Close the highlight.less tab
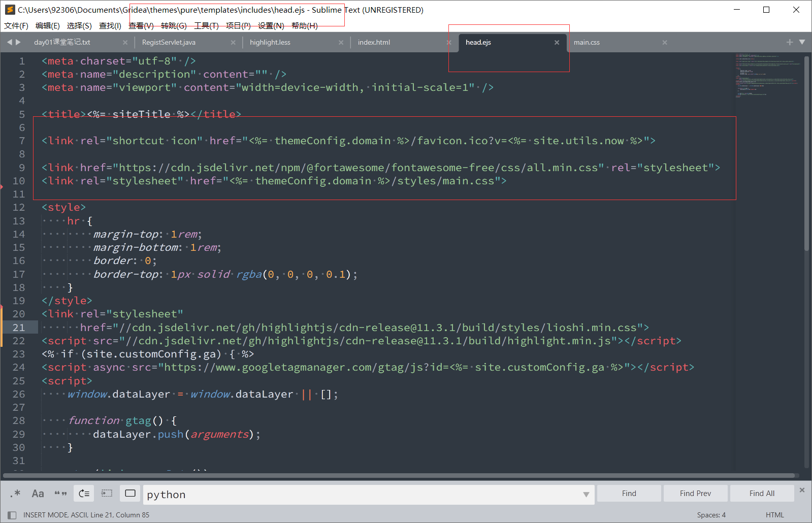 [341, 43]
